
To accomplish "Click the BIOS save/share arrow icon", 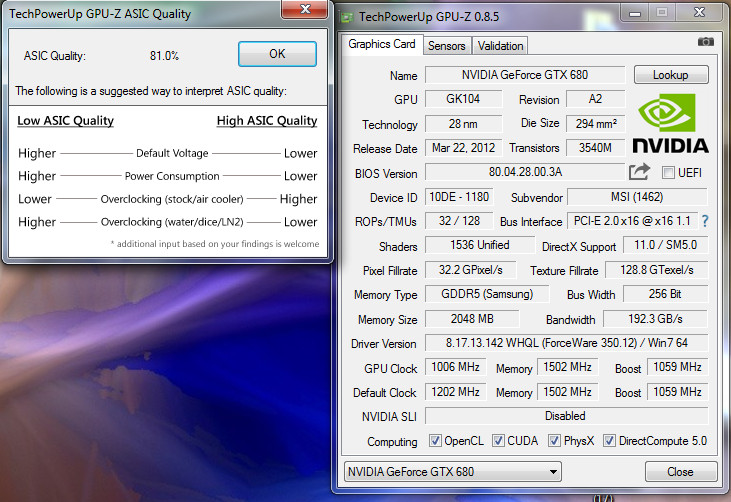I will tap(639, 172).
